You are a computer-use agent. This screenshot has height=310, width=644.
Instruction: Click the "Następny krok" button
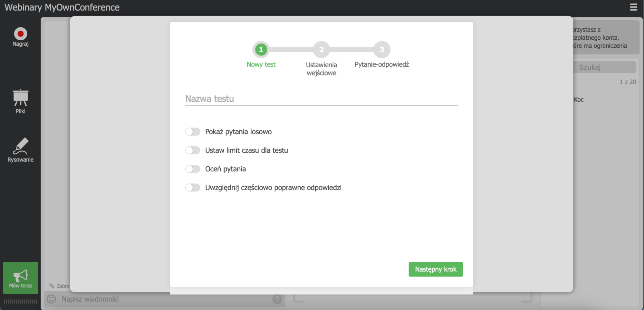436,269
